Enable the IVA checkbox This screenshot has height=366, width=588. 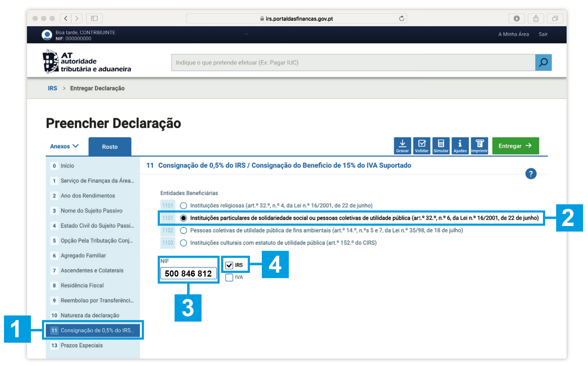229,277
